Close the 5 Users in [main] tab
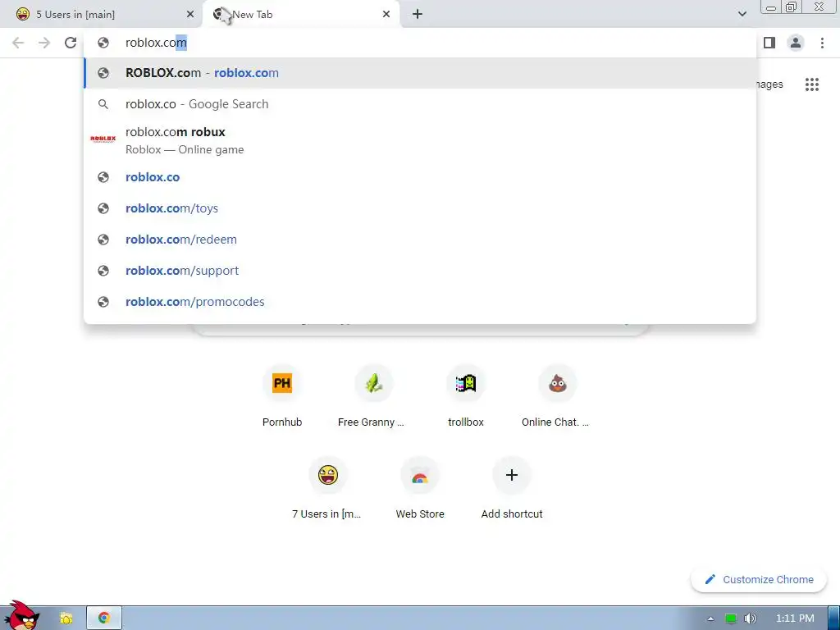Viewport: 840px width, 630px height. coord(190,15)
